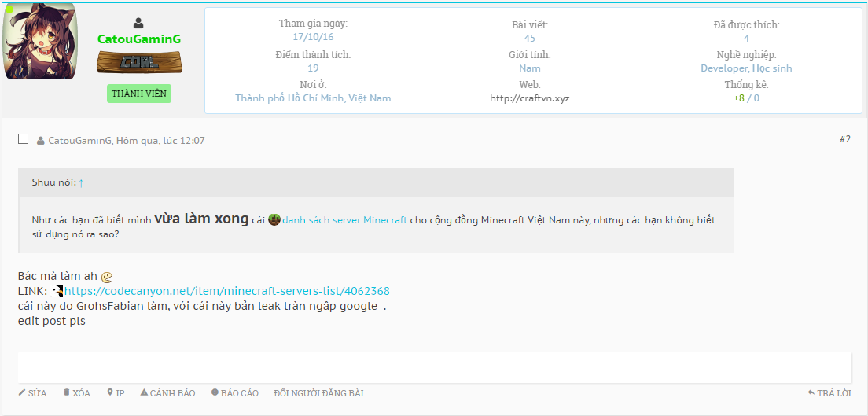868x416 pixels.
Task: Click the statistics value +8 / 0
Action: (746, 98)
